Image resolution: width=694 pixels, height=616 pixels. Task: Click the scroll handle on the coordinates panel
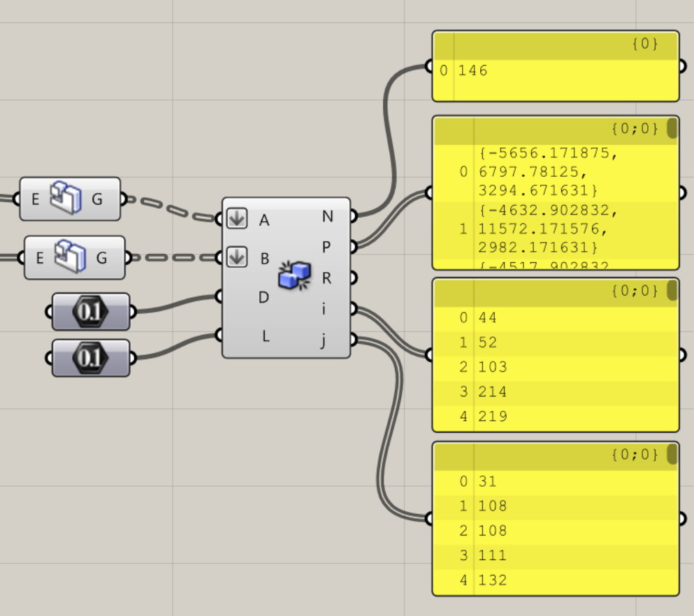tap(672, 128)
